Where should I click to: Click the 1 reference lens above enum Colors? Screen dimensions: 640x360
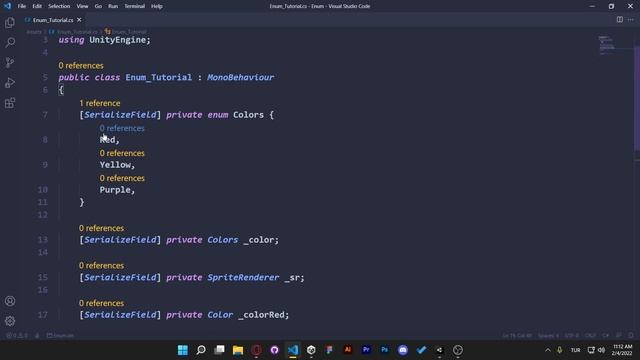point(100,103)
